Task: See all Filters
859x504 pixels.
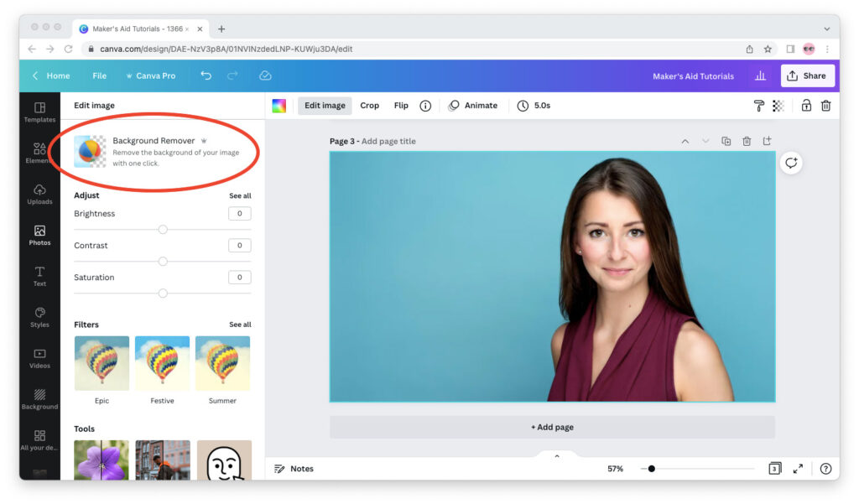Action: point(240,325)
